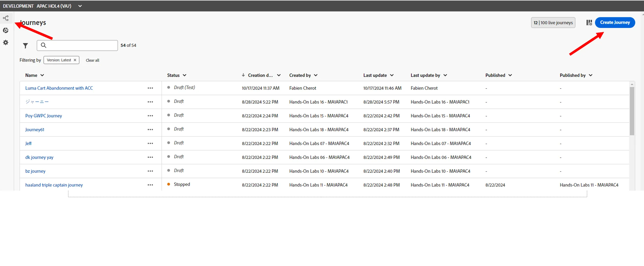
Task: Open more actions for bz journey
Action: (150, 171)
